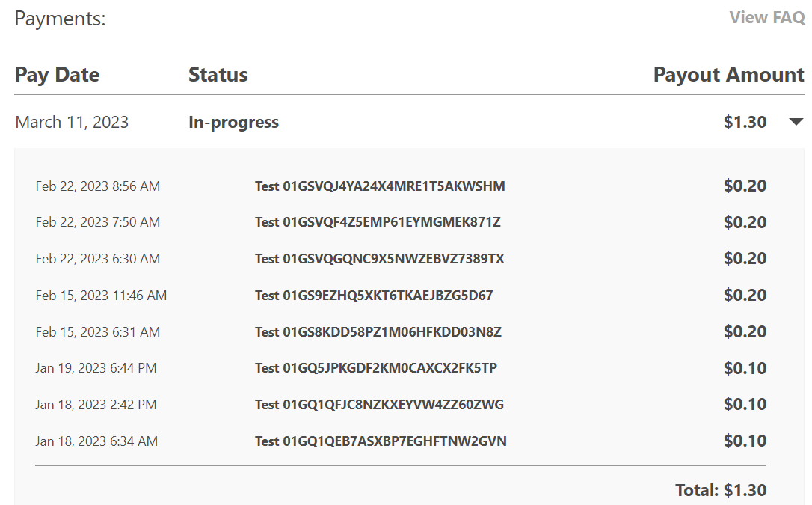Open the View FAQ link
The width and height of the screenshot is (812, 505).
pos(766,18)
